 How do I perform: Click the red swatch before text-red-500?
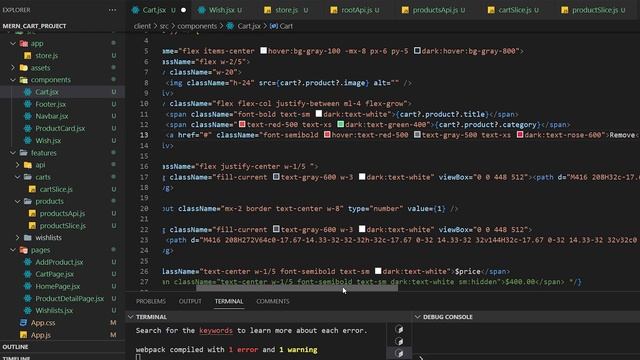coord(242,124)
